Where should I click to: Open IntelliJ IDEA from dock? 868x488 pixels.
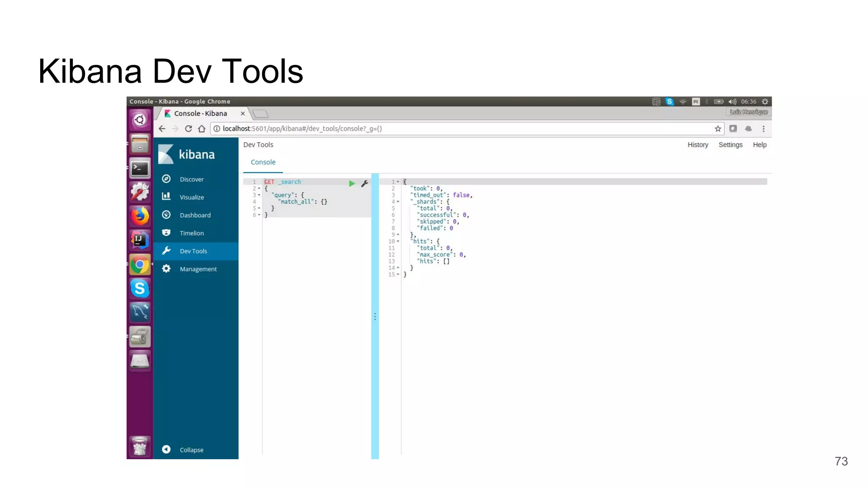[x=140, y=241]
